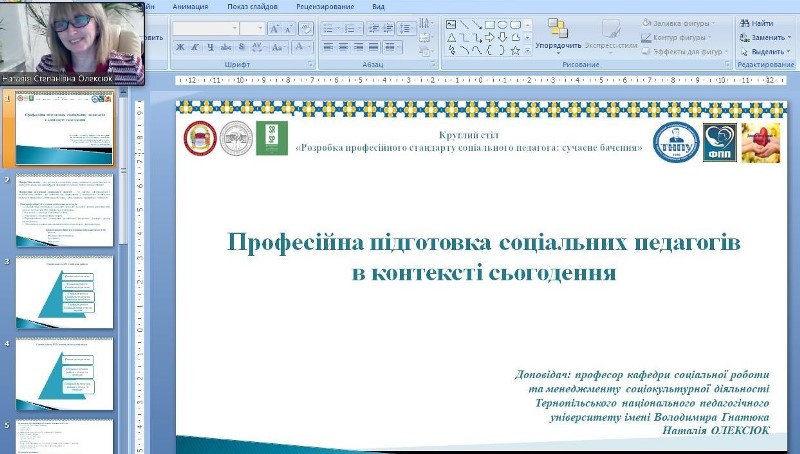Select the Rounded Rectangle shape
The height and width of the screenshot is (454, 800).
[x=515, y=24]
